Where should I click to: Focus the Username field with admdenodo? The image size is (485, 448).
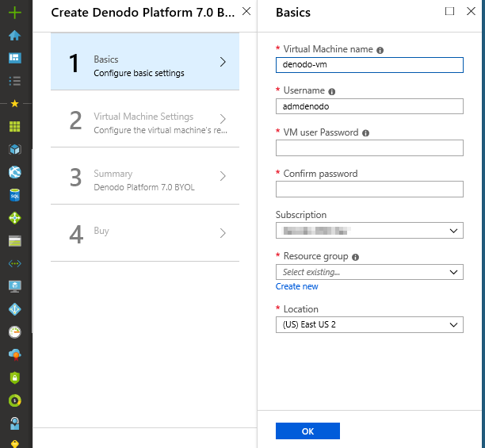369,106
